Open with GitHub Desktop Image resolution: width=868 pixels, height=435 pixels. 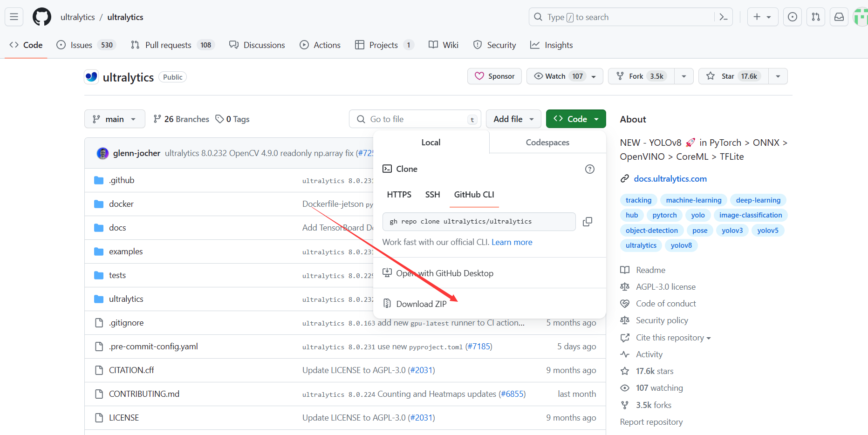[x=438, y=273]
